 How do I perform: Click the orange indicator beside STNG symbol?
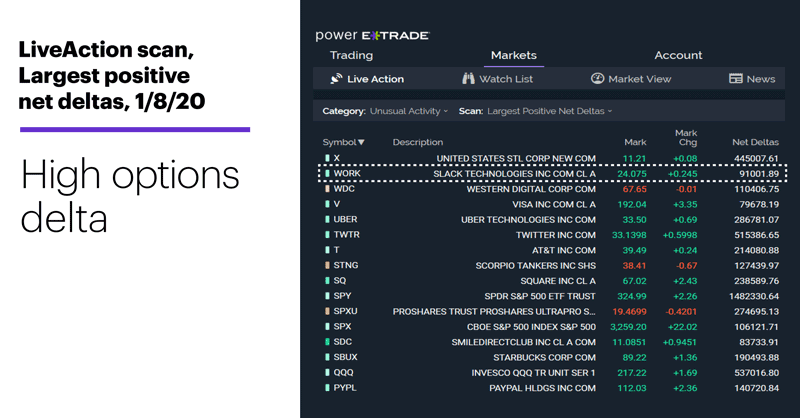coord(327,265)
